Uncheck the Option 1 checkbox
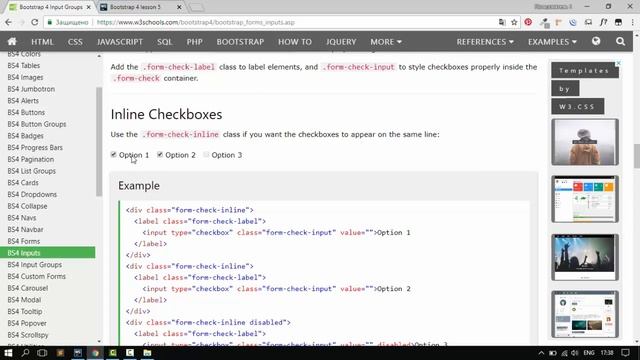This screenshot has height=360, width=640. click(113, 154)
